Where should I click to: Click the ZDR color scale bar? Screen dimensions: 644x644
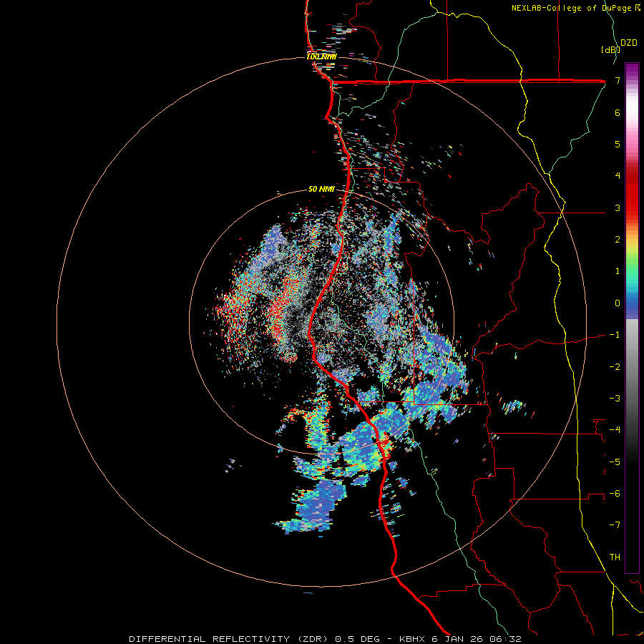(x=632, y=318)
